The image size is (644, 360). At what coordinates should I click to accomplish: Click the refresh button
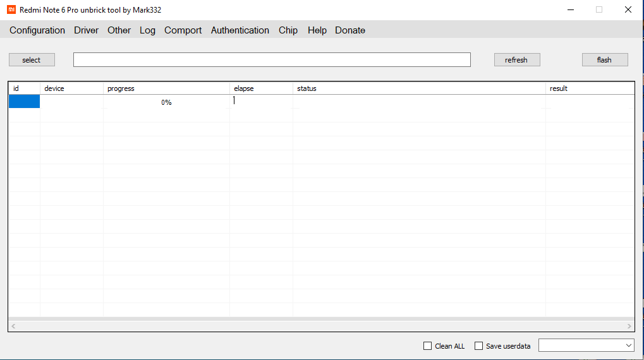517,60
